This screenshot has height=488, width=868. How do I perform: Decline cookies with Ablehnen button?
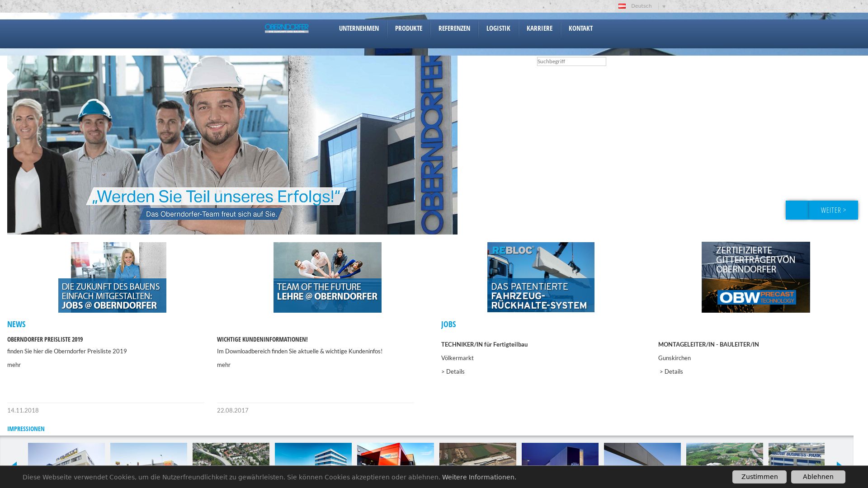pyautogui.click(x=818, y=477)
